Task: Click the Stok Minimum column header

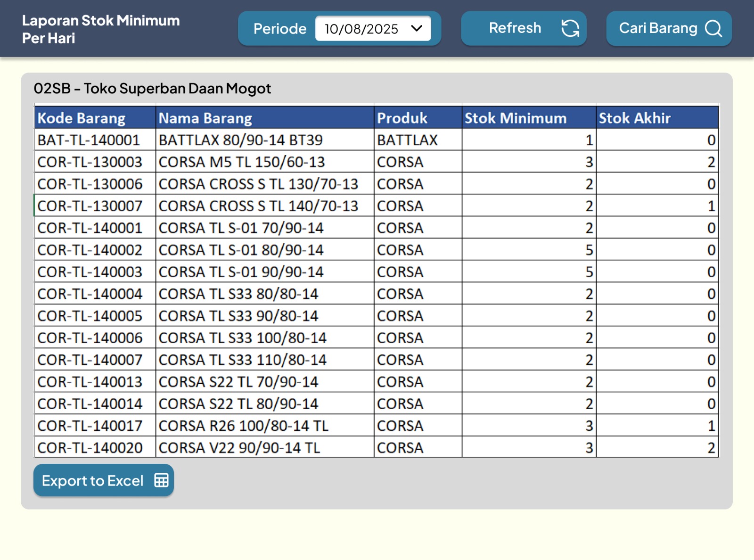Action: click(529, 118)
